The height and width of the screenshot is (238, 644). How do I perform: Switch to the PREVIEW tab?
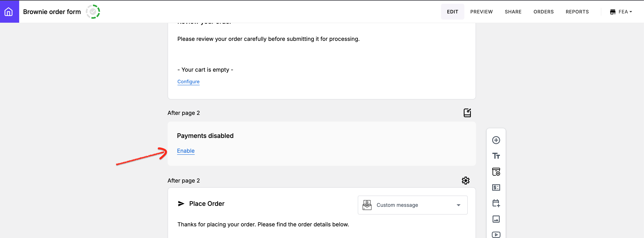[x=481, y=12]
